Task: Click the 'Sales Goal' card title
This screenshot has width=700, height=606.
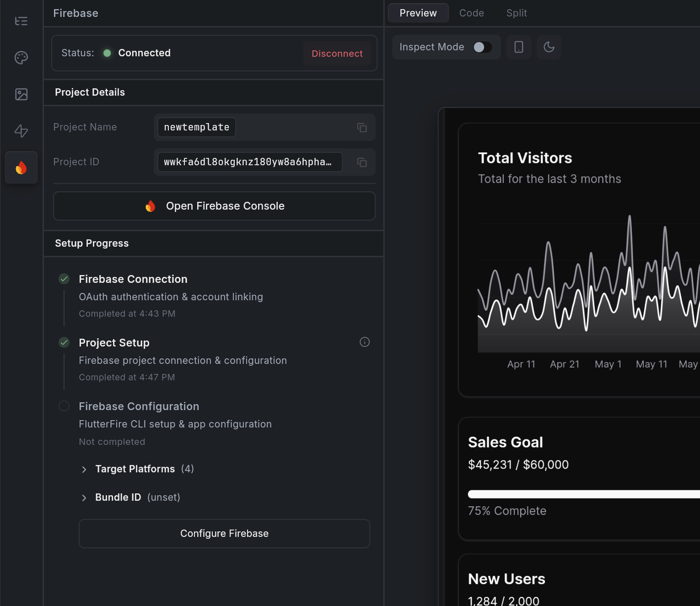Action: [506, 442]
